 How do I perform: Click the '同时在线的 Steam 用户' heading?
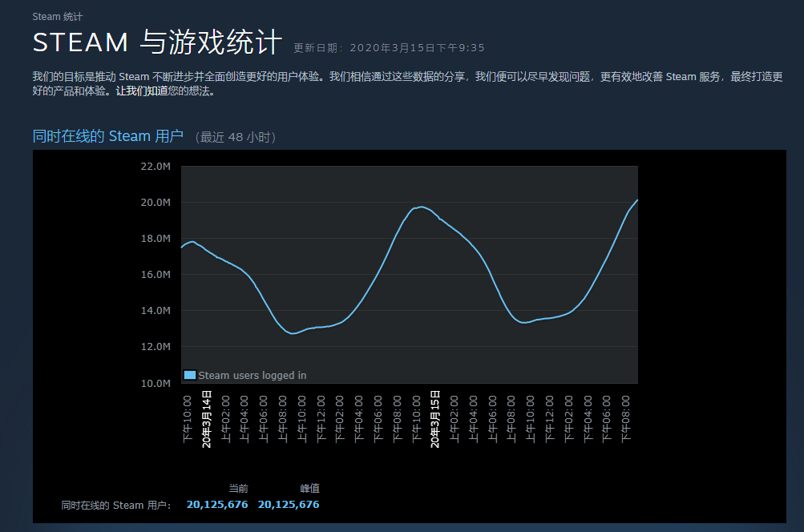[107, 136]
